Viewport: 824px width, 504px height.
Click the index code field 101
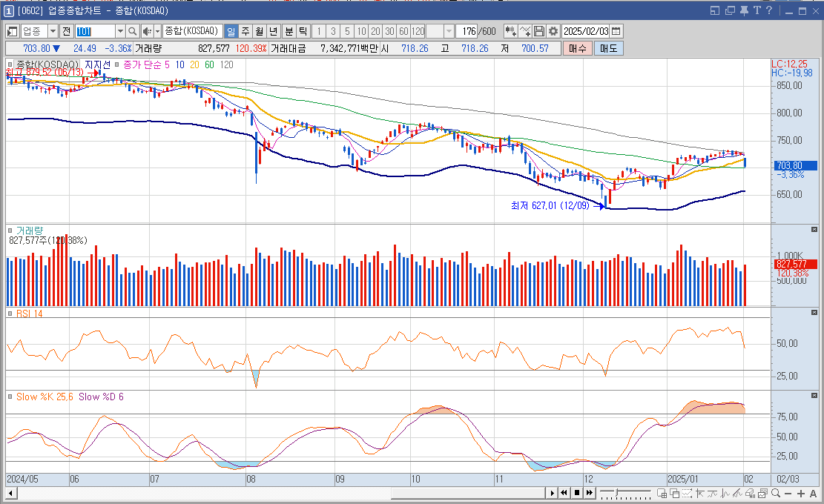point(95,31)
